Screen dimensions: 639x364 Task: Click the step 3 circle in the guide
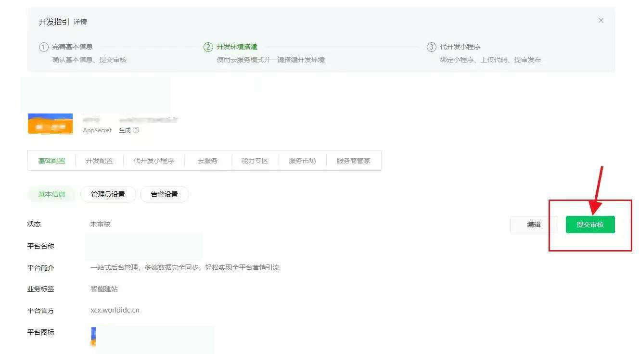[431, 47]
